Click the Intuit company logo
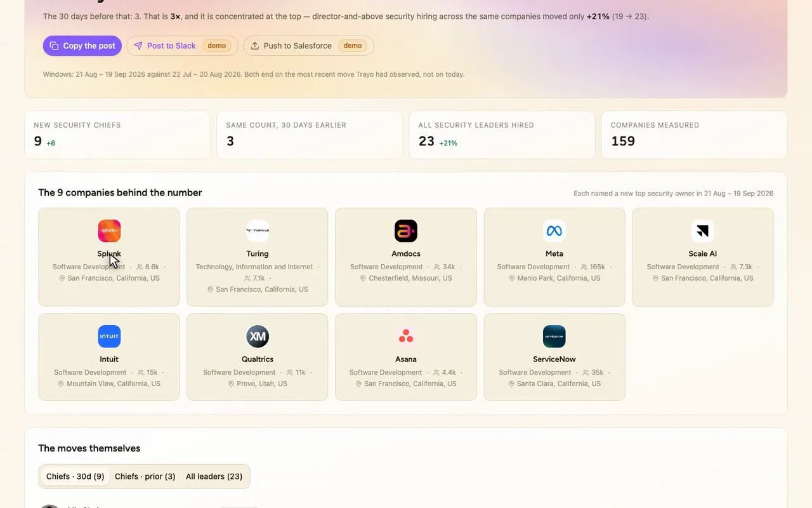The width and height of the screenshot is (812, 508). point(109,336)
